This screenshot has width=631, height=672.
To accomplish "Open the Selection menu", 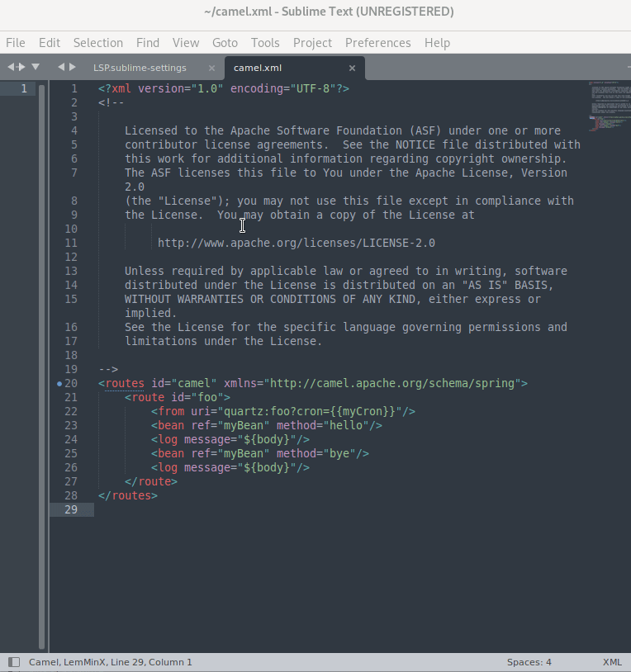I will (x=97, y=43).
